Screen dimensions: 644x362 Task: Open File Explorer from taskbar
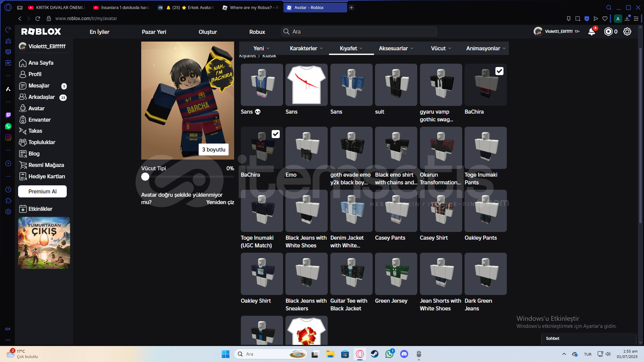click(x=330, y=354)
